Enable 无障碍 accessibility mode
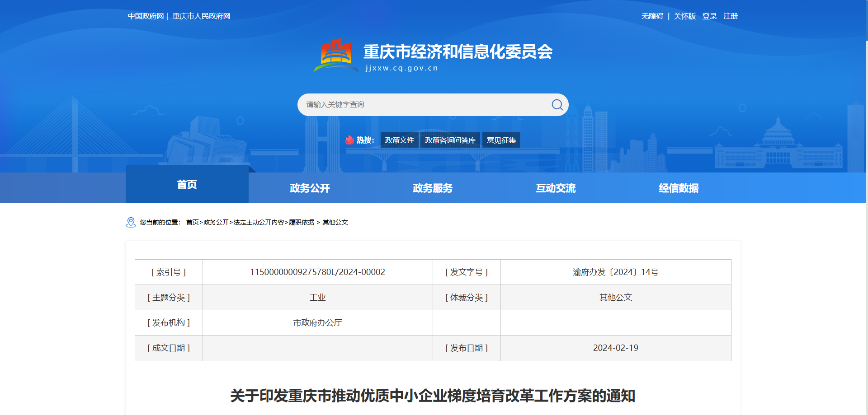868x415 pixels. pyautogui.click(x=652, y=16)
